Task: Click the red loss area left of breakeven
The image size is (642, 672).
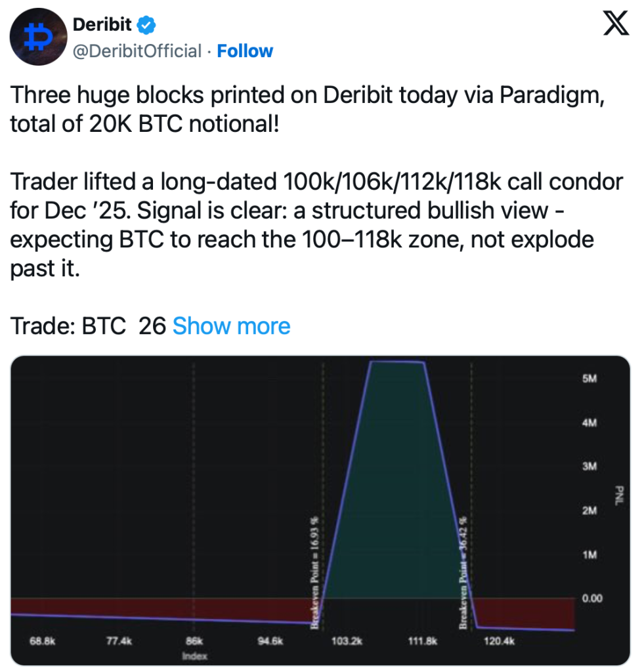Action: [164, 608]
